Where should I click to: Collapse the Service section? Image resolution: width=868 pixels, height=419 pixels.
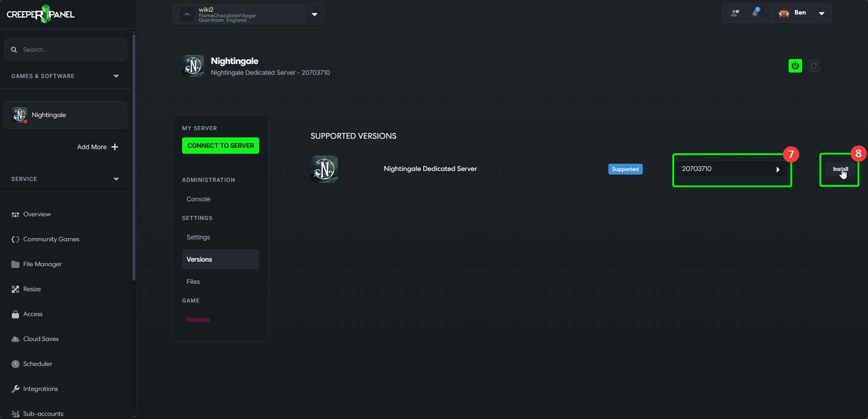click(x=116, y=179)
